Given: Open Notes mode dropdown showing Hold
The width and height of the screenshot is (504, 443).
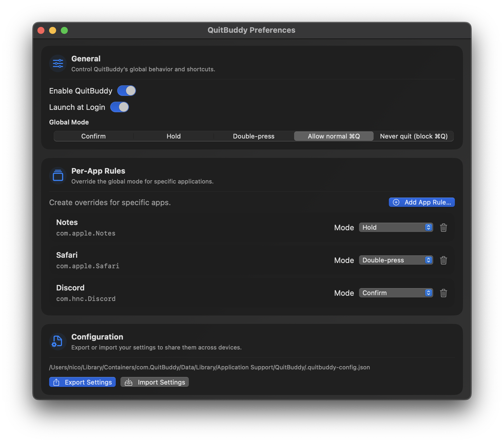Looking at the screenshot, I should click(x=396, y=228).
